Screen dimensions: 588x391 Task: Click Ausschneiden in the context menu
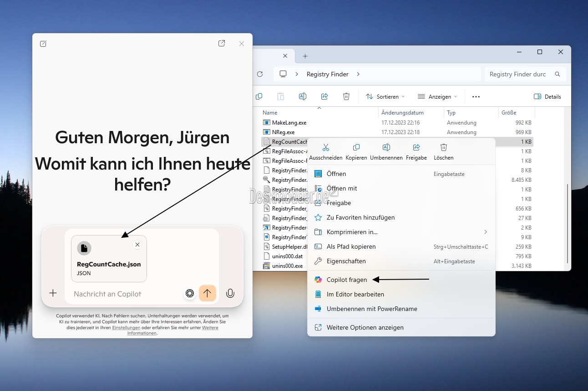(325, 152)
